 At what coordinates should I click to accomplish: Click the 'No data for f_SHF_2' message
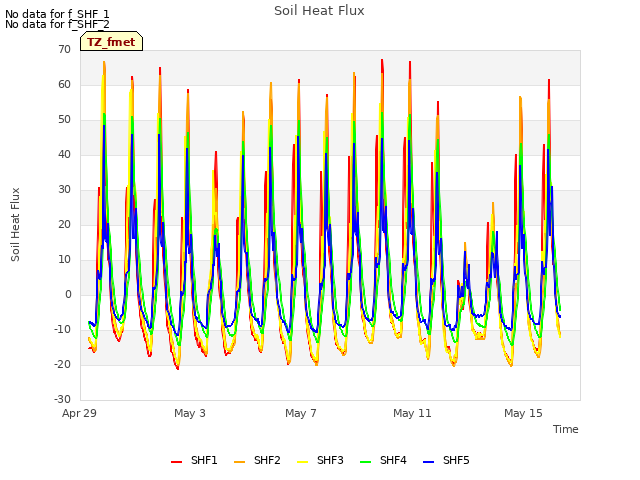point(57,24)
